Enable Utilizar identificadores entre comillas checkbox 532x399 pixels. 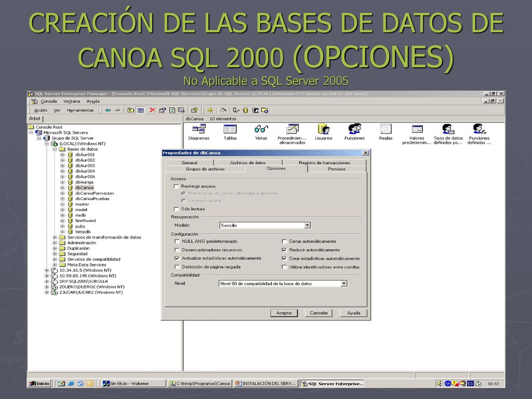pos(284,267)
